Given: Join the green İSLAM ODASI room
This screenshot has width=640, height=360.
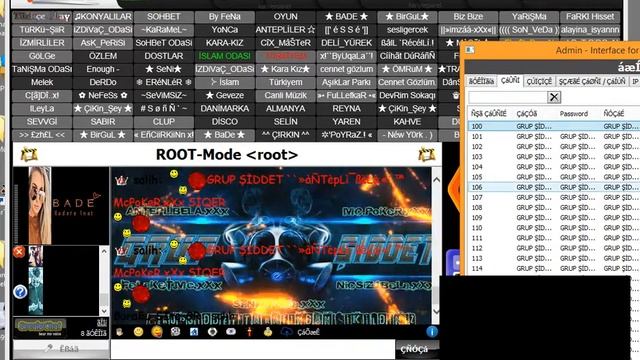Looking at the screenshot, I should tap(224, 56).
